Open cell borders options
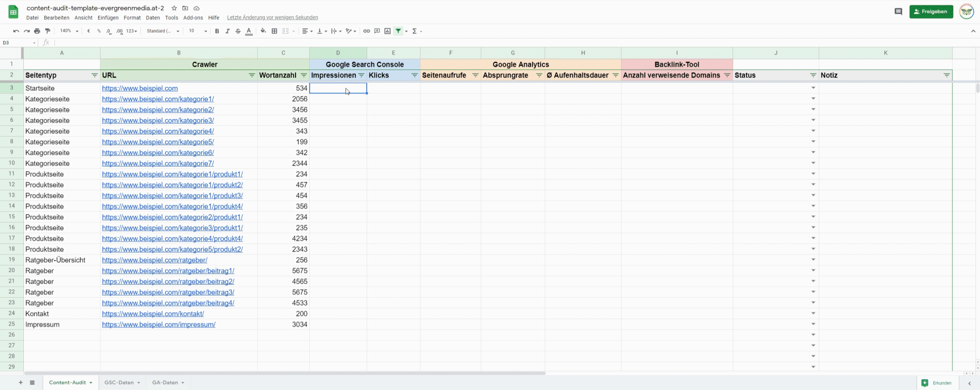 pos(274,31)
